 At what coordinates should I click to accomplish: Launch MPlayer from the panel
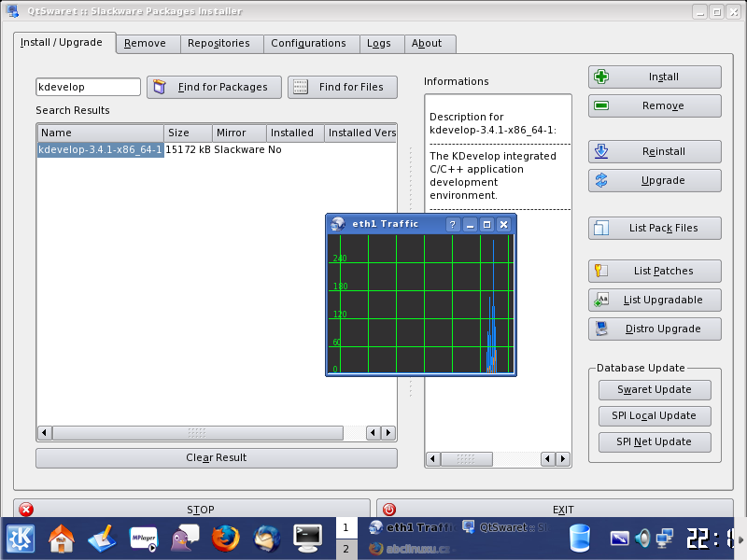coord(144,539)
